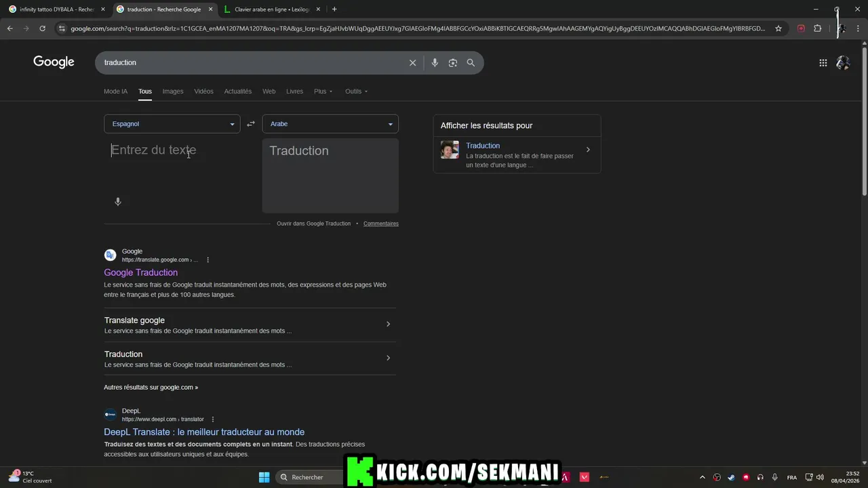The height and width of the screenshot is (488, 868).
Task: Click the tray microphone icon
Action: pos(774,477)
